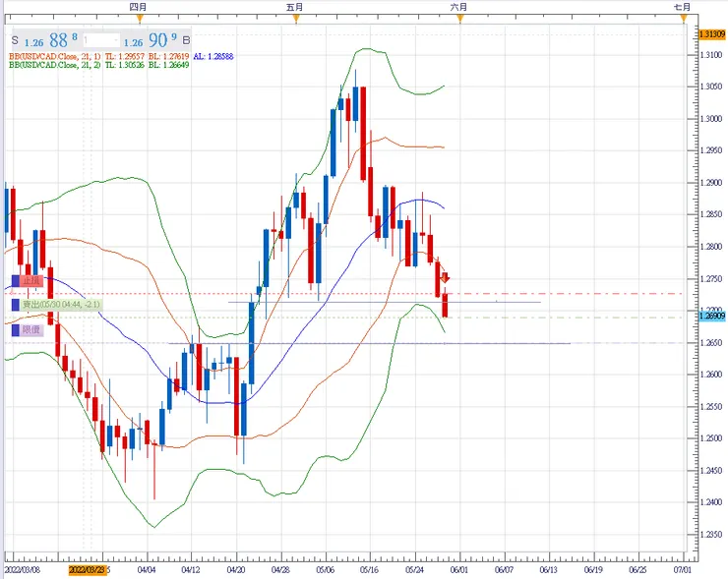Select the 限價 limit order label
This screenshot has height=579, width=728.
coord(31,330)
